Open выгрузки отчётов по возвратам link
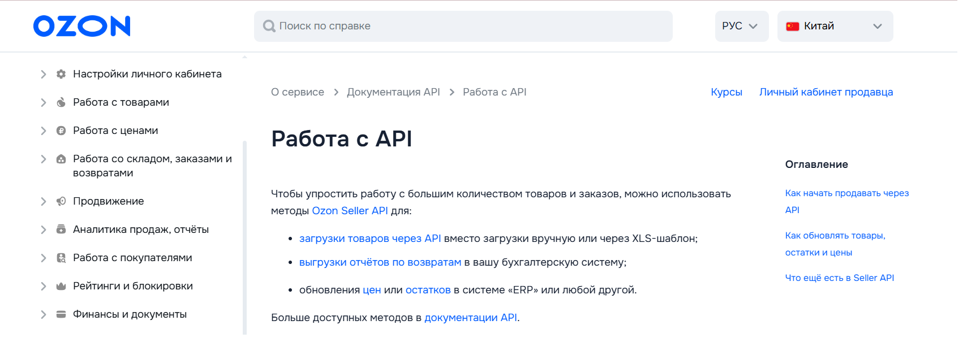This screenshot has height=355, width=980. [x=380, y=262]
